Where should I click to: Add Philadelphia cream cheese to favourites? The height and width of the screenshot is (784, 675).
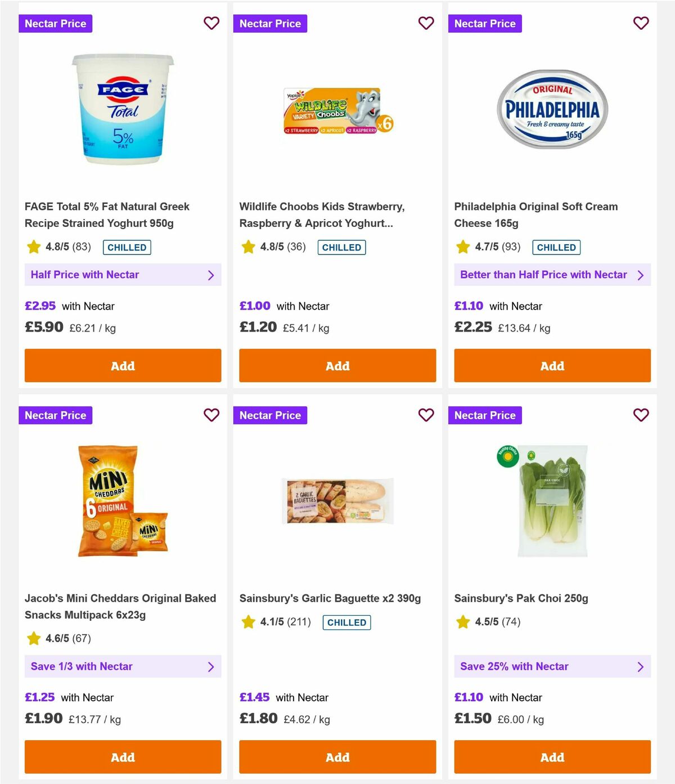(641, 23)
